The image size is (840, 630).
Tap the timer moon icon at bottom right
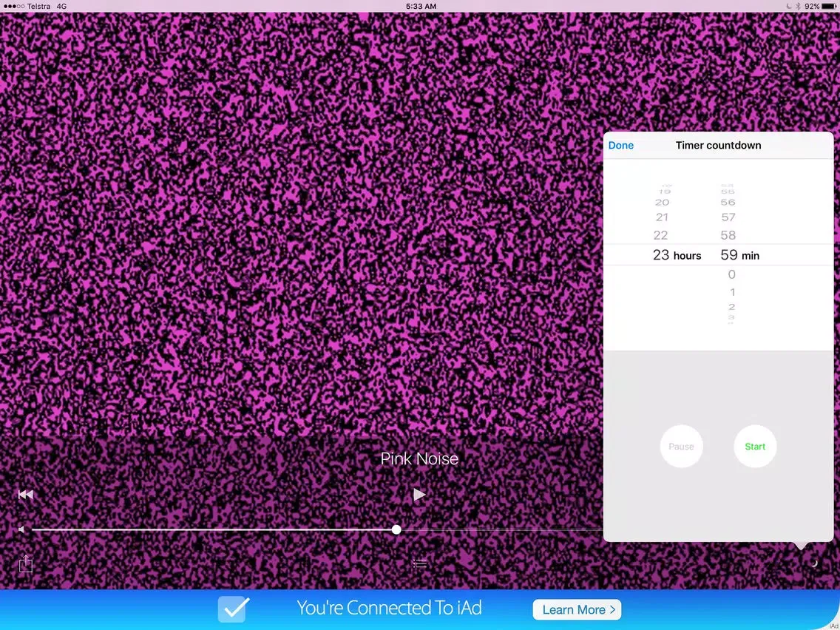(x=813, y=563)
